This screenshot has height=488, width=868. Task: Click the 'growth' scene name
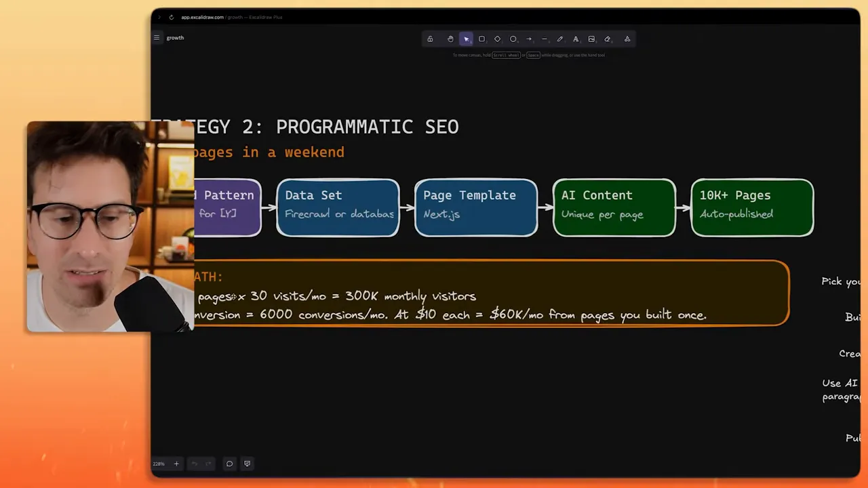tap(175, 38)
